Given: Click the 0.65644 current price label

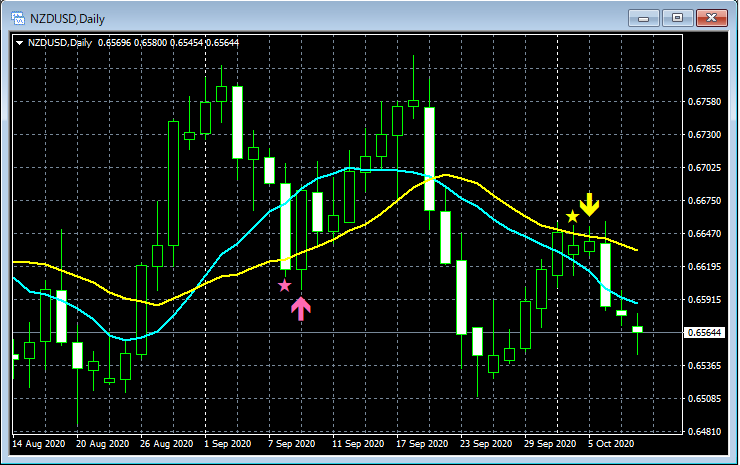Looking at the screenshot, I should (x=704, y=333).
